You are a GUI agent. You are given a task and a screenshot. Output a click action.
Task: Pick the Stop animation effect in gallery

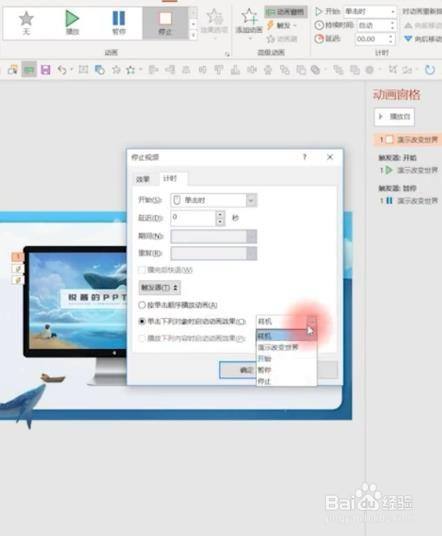[165, 23]
